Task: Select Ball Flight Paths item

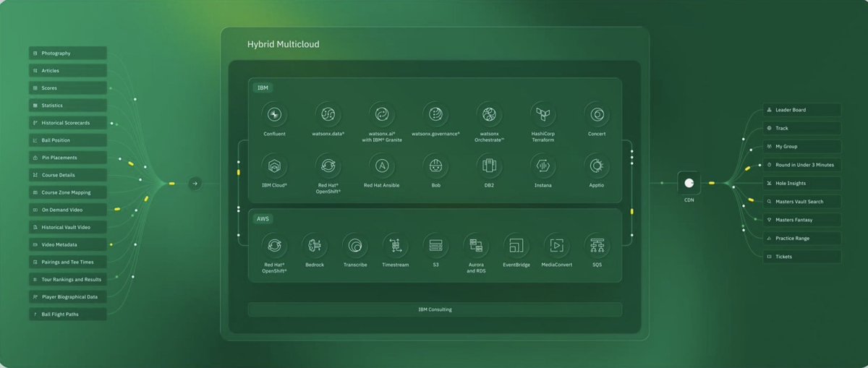Action: click(x=68, y=314)
